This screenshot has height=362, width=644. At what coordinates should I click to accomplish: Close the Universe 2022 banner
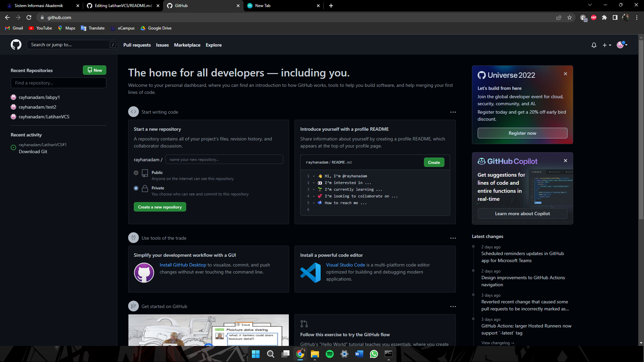[x=566, y=74]
